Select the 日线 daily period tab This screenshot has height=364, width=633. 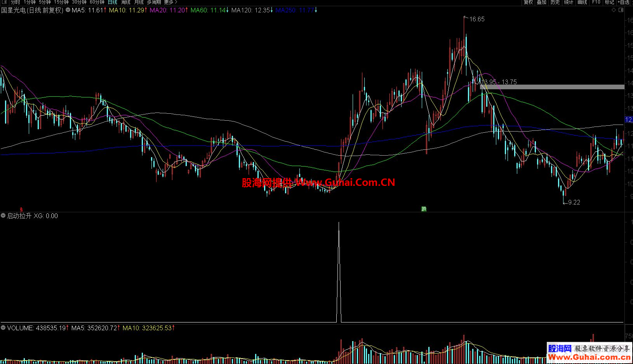pos(113,2)
